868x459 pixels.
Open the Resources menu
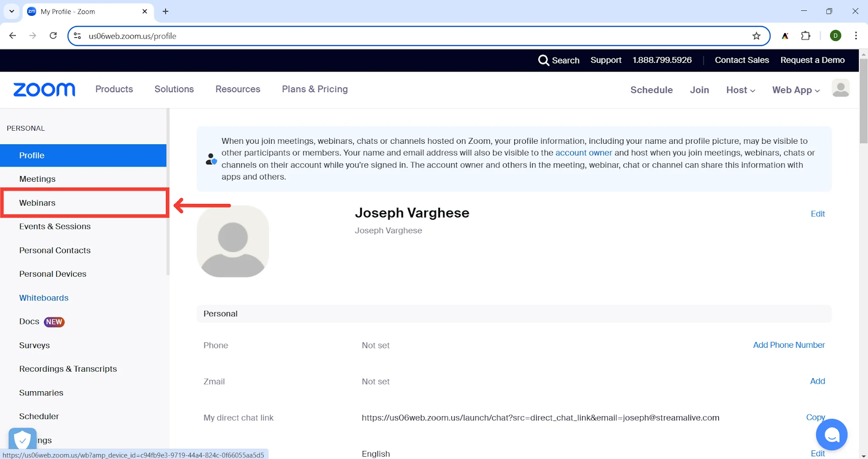click(238, 89)
